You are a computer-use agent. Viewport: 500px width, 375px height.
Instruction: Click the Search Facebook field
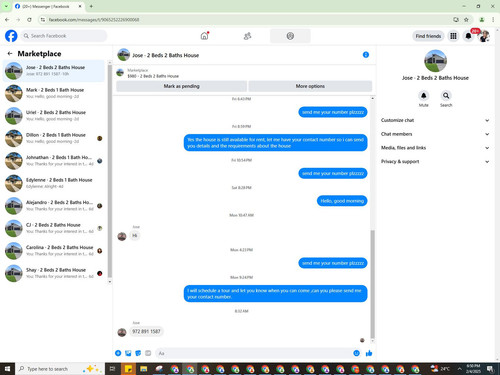click(63, 36)
